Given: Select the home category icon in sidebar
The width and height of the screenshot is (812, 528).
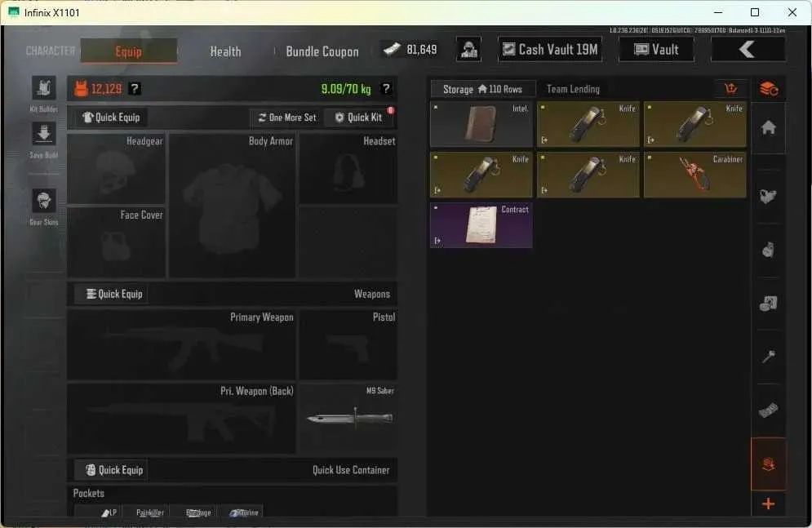Looking at the screenshot, I should point(769,128).
